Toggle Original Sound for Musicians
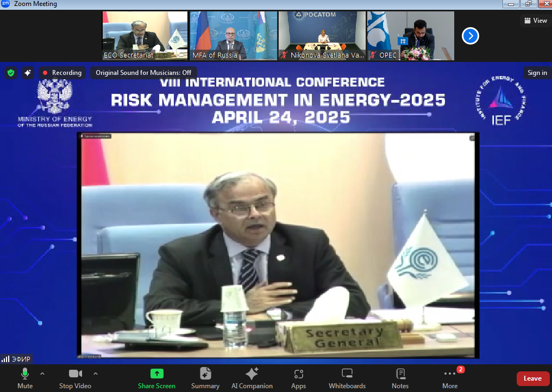 coord(143,73)
